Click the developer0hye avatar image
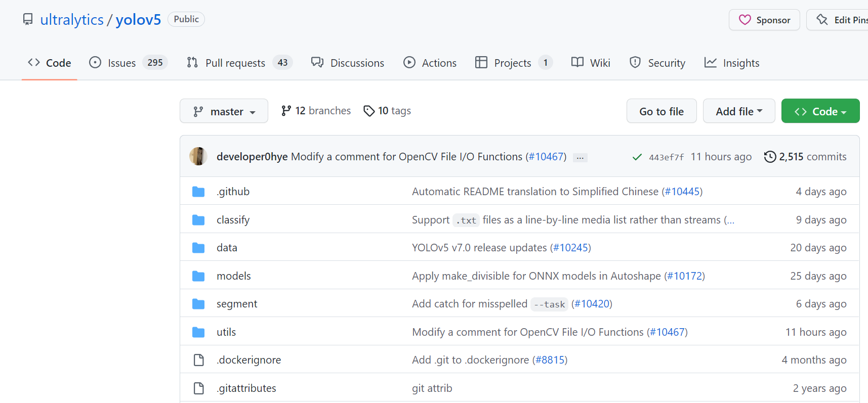This screenshot has height=403, width=868. [198, 156]
